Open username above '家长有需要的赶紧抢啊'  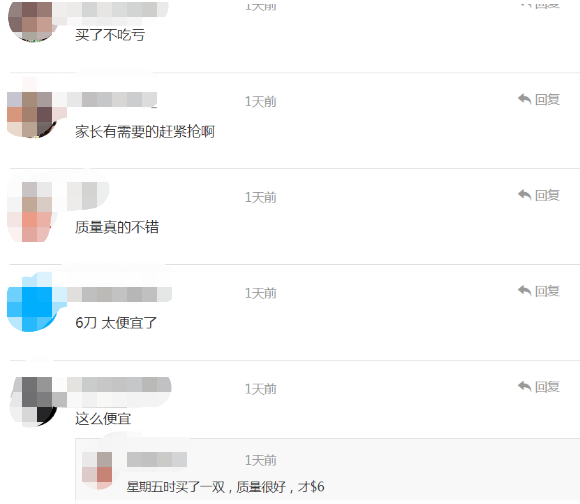[112, 99]
